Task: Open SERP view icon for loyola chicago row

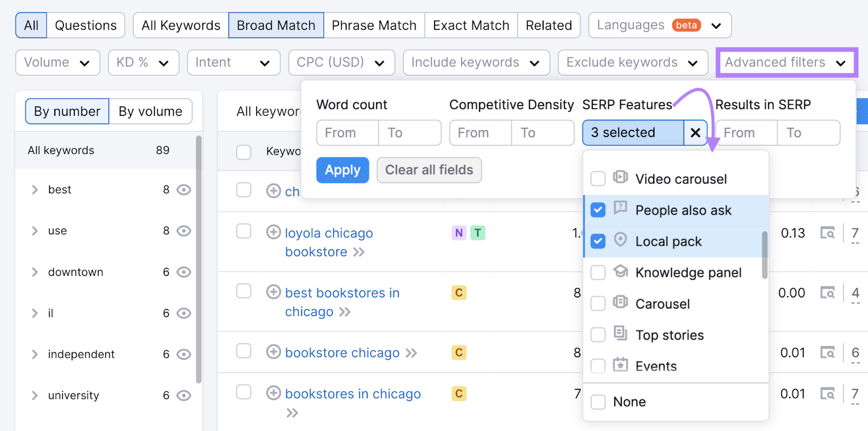Action: coord(827,233)
